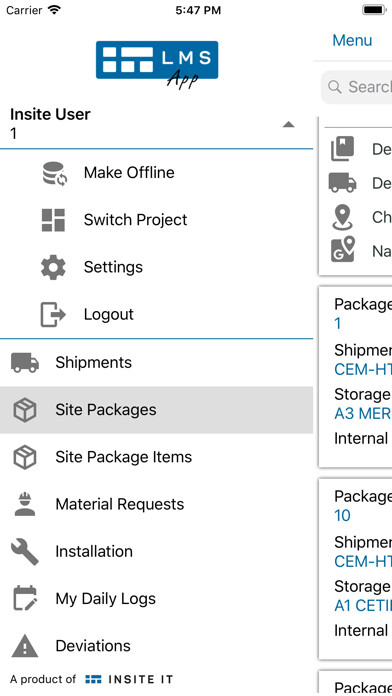The image size is (392, 696).
Task: Open Switch Project
Action: point(156,220)
